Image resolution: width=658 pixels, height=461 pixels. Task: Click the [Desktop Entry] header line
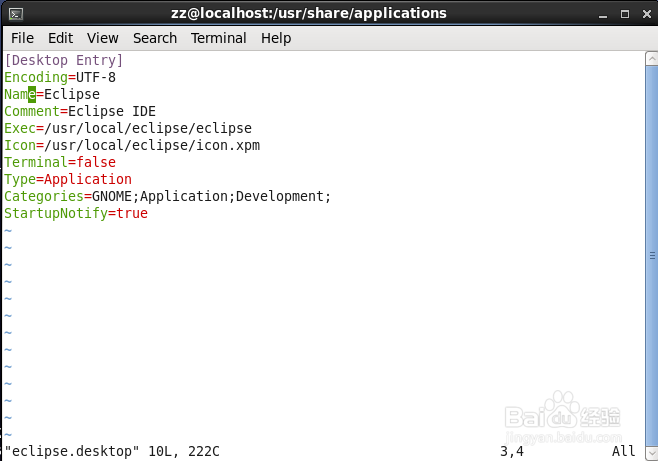[64, 60]
